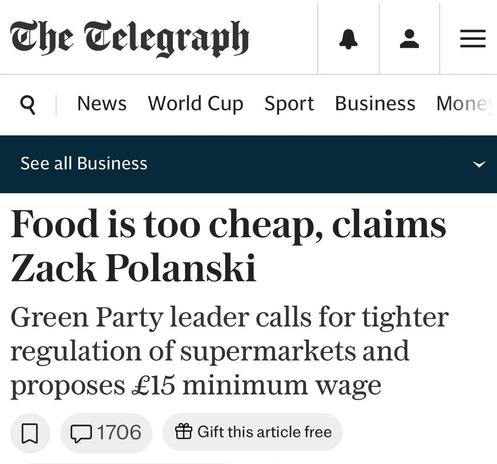This screenshot has height=464, width=497.
Task: Open notifications via the bell icon
Action: [x=348, y=39]
